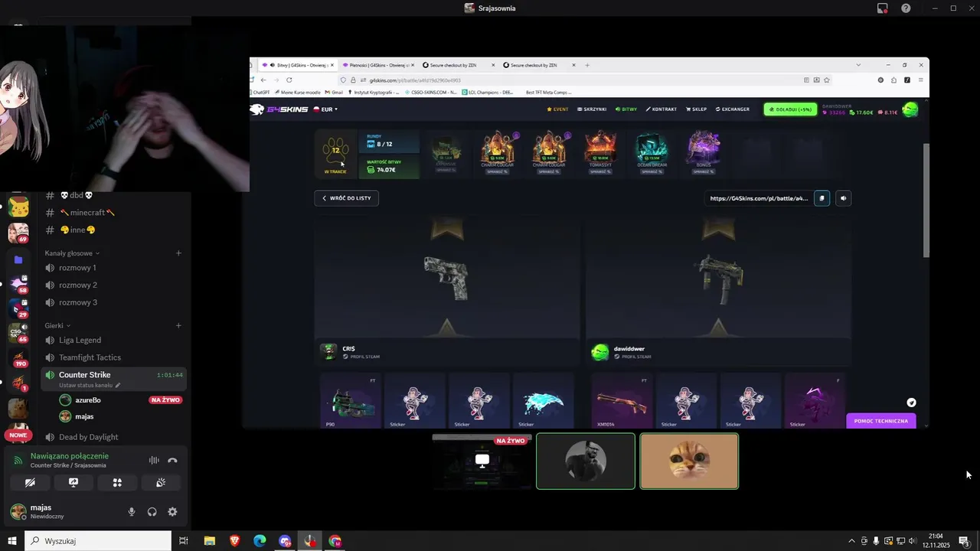980x551 pixels.
Task: Click WRÓĆ DO LISTY button
Action: pos(346,198)
